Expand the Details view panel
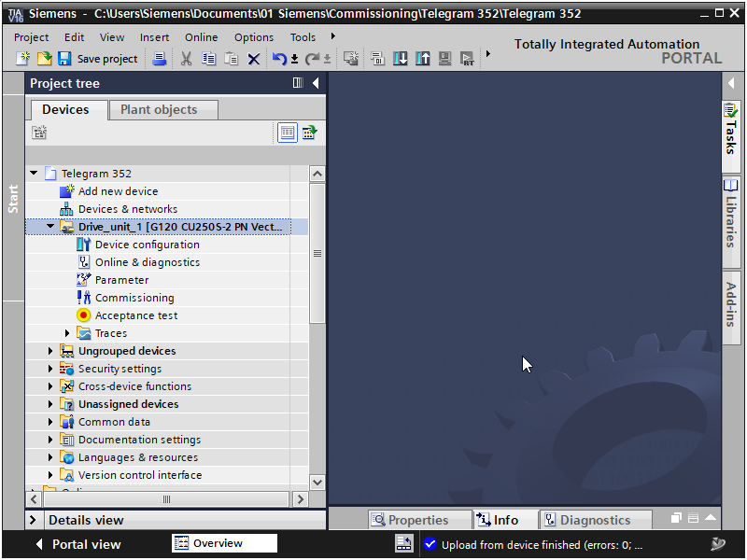The width and height of the screenshot is (747, 560). [34, 520]
